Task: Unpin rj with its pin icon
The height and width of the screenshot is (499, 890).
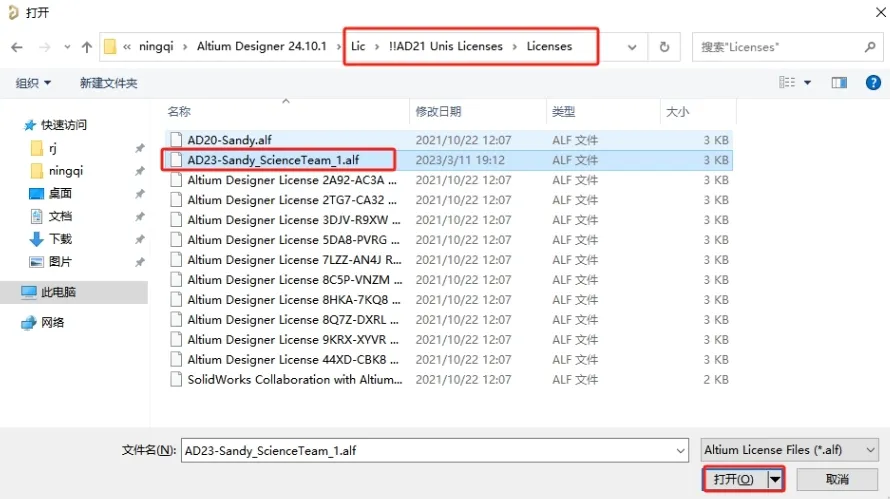Action: pyautogui.click(x=140, y=148)
